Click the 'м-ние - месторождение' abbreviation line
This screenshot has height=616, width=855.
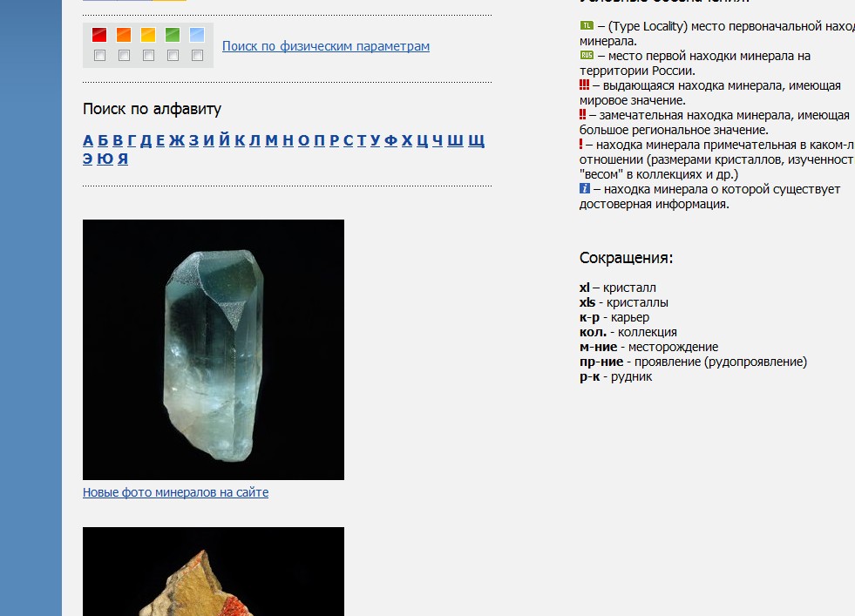[x=649, y=347]
